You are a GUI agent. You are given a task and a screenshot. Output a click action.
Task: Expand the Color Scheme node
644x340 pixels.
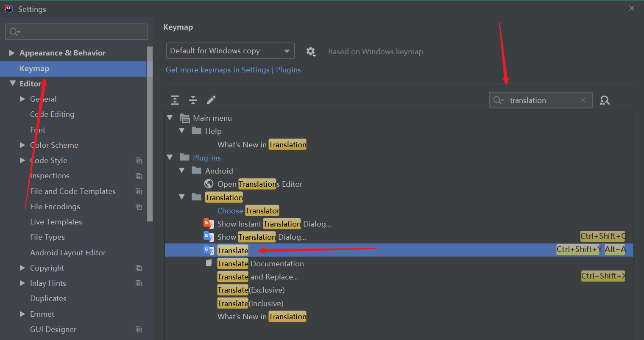pos(22,145)
